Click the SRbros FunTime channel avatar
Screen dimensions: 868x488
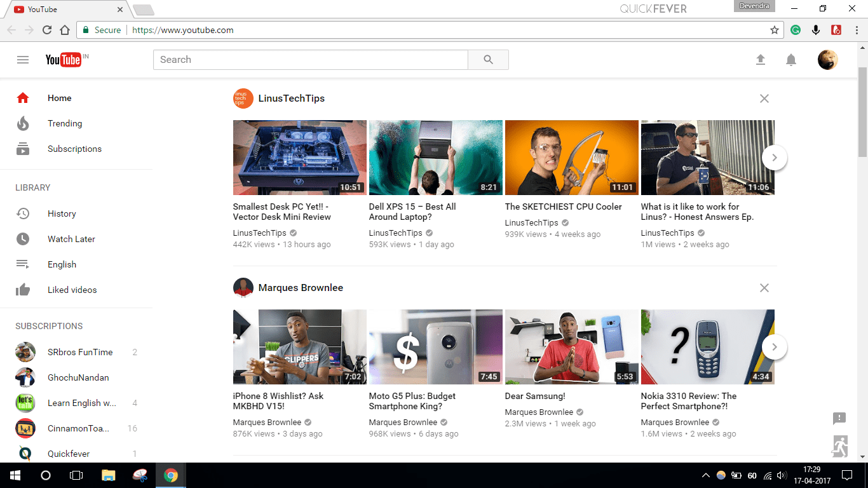pos(25,352)
